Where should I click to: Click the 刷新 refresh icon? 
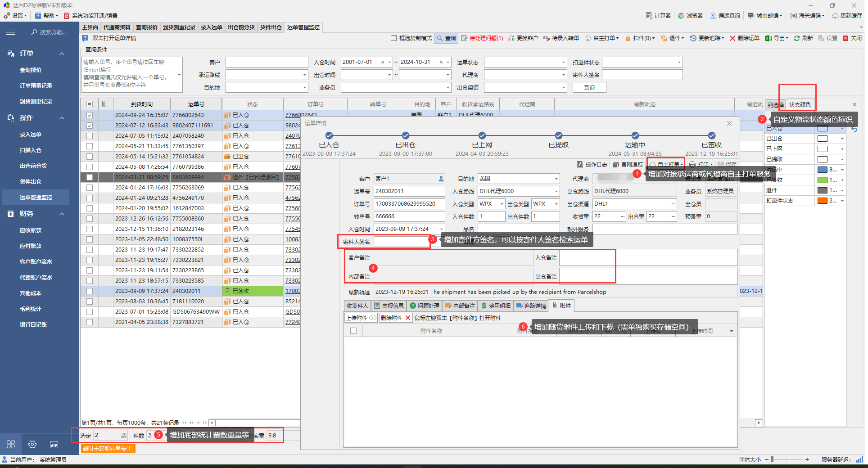pos(797,38)
